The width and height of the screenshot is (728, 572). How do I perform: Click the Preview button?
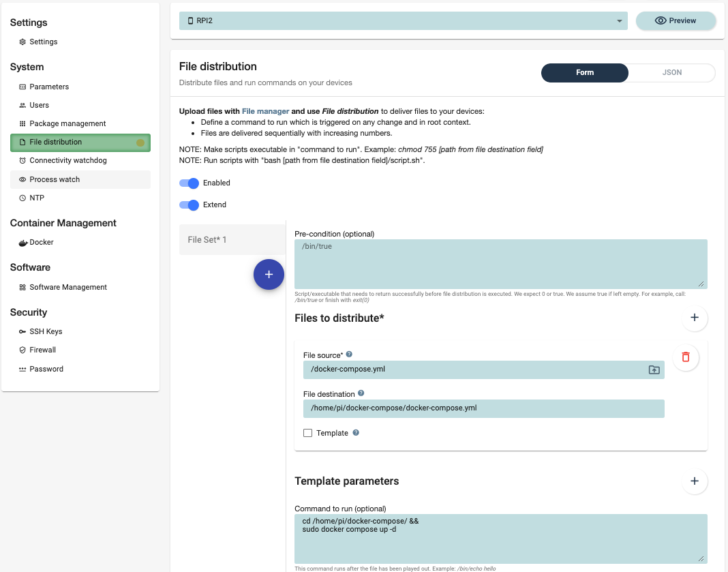point(676,20)
